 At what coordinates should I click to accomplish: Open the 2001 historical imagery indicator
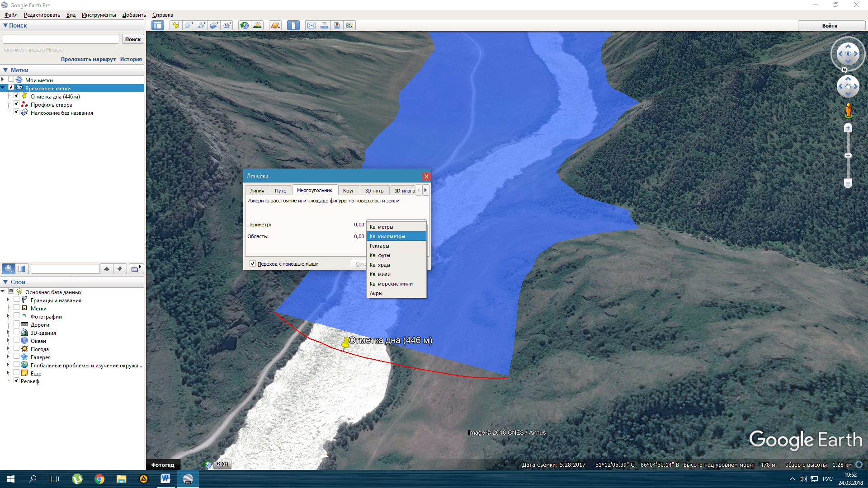click(x=222, y=464)
